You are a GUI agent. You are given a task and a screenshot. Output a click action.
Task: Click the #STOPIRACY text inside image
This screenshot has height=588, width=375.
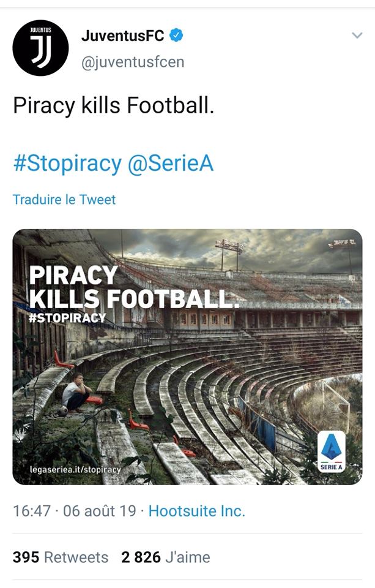67,318
